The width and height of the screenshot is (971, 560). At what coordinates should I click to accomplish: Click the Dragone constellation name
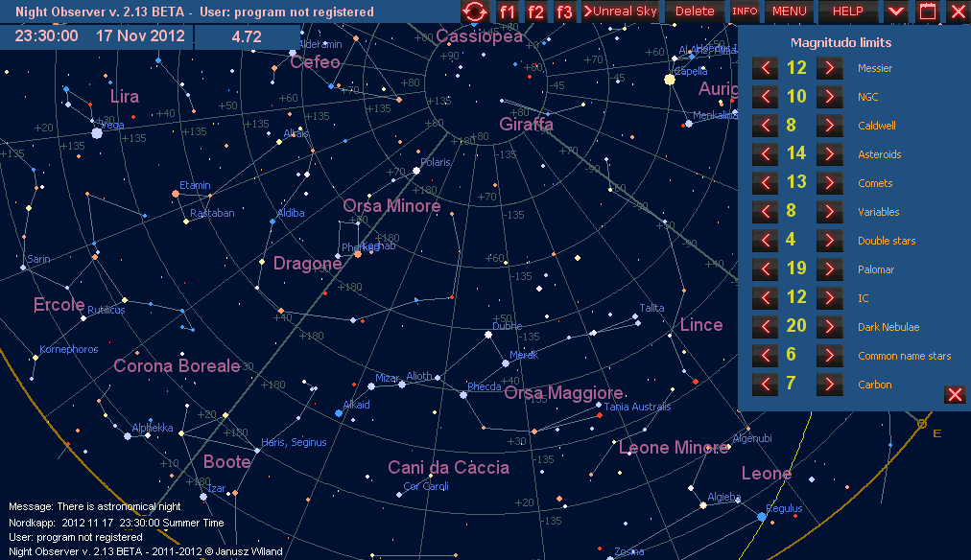pos(308,264)
